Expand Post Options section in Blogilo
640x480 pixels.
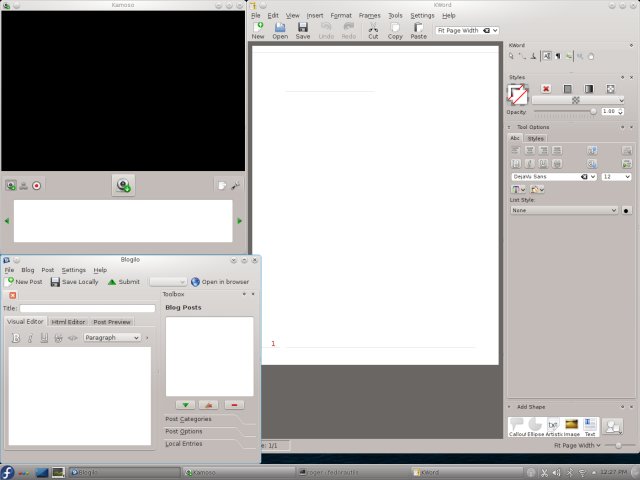pyautogui.click(x=184, y=431)
